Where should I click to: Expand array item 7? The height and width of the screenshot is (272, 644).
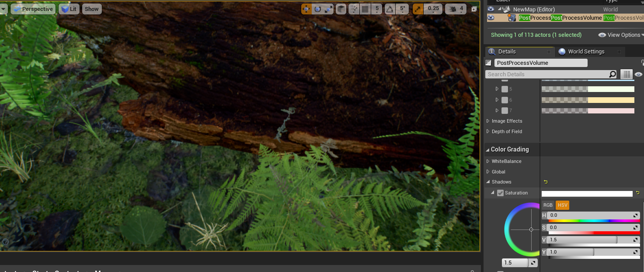click(497, 110)
